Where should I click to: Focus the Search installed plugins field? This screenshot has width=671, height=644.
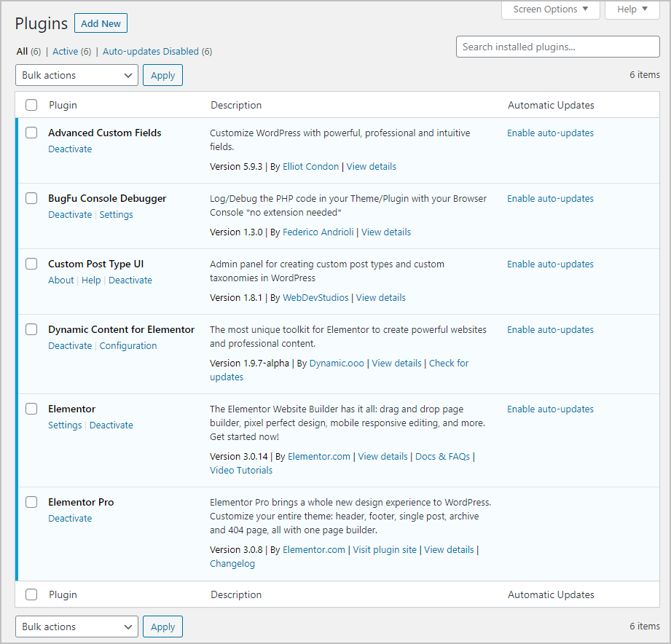(557, 47)
